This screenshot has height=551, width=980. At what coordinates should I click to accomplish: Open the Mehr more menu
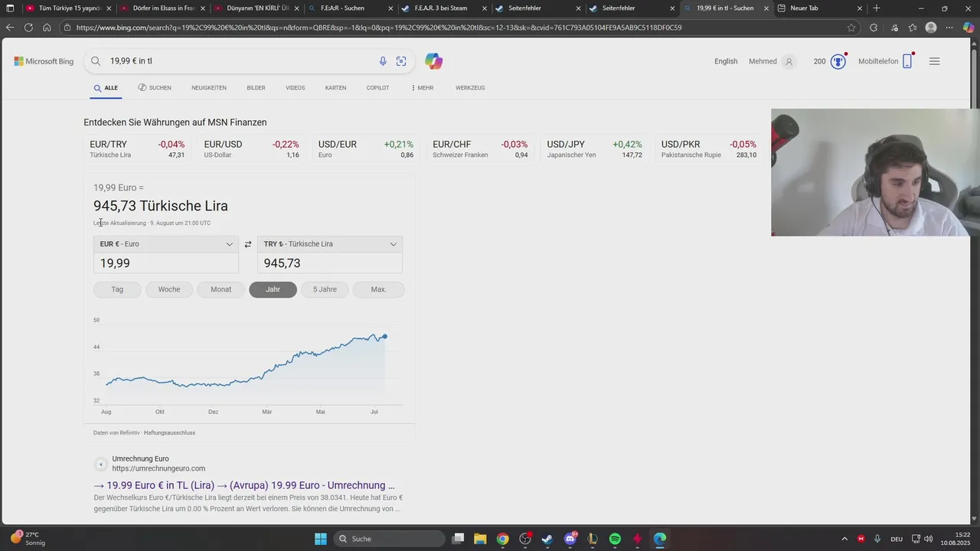click(422, 88)
